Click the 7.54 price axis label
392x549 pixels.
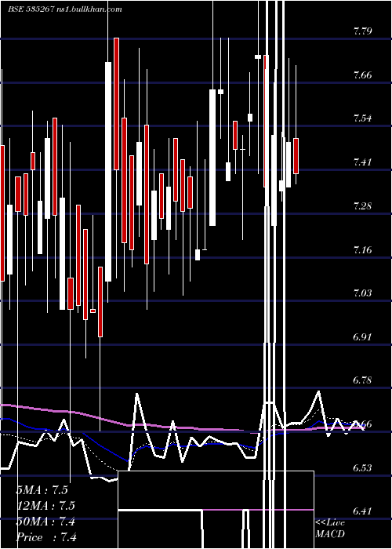coord(362,118)
